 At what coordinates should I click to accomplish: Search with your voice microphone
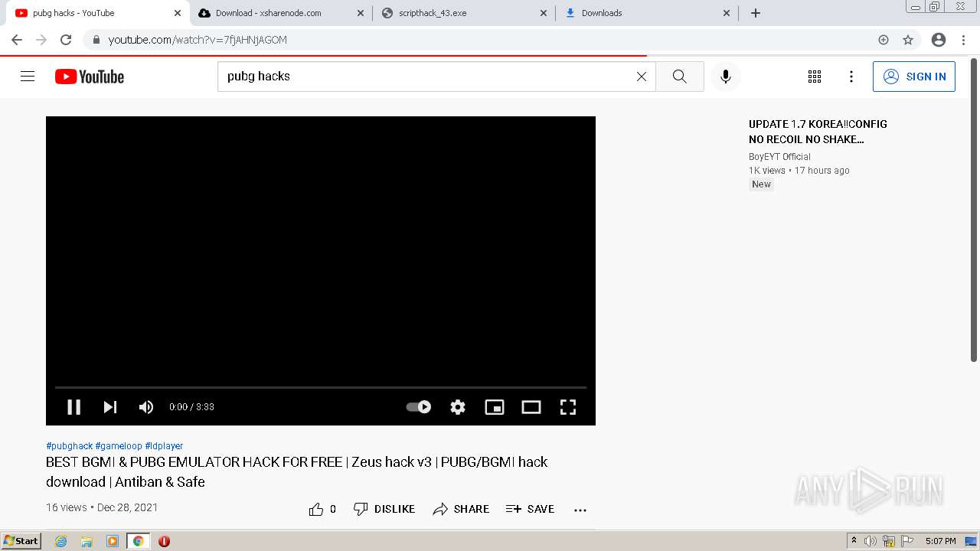(726, 77)
